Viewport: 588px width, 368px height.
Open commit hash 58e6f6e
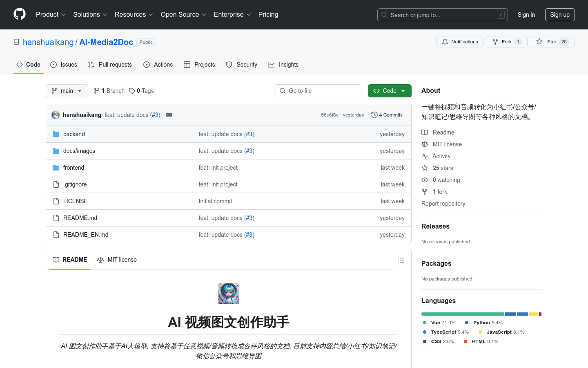330,115
